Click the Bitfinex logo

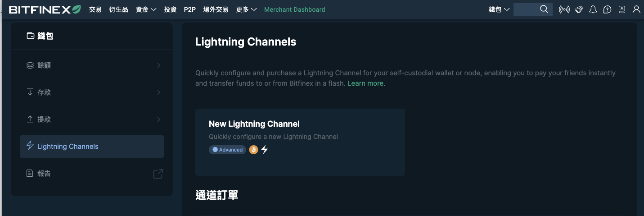(45, 9)
